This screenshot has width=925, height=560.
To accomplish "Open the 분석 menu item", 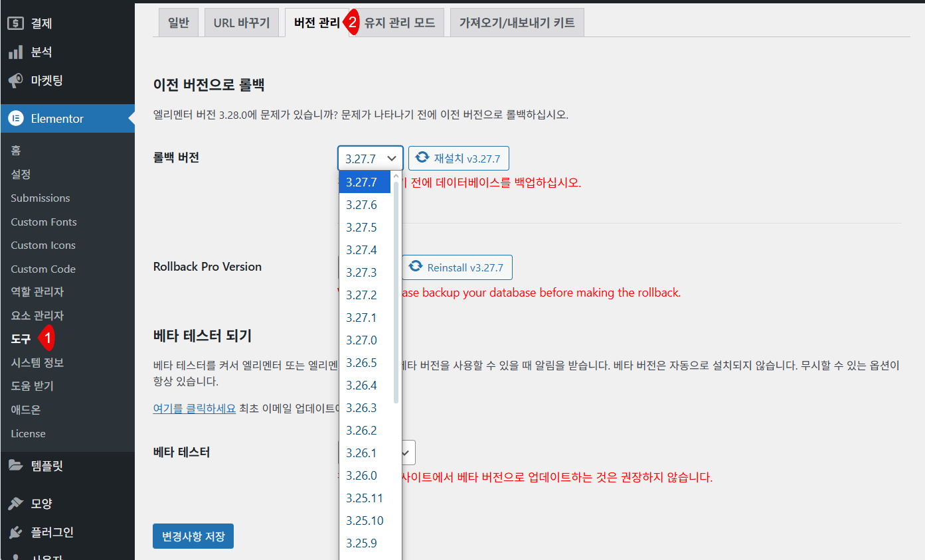I will [67, 52].
